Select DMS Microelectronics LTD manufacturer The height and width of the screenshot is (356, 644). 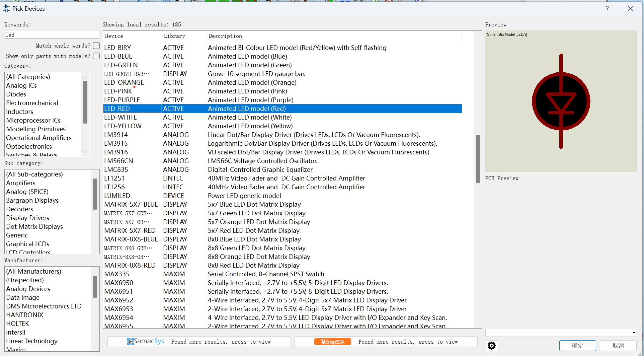pyautogui.click(x=44, y=306)
